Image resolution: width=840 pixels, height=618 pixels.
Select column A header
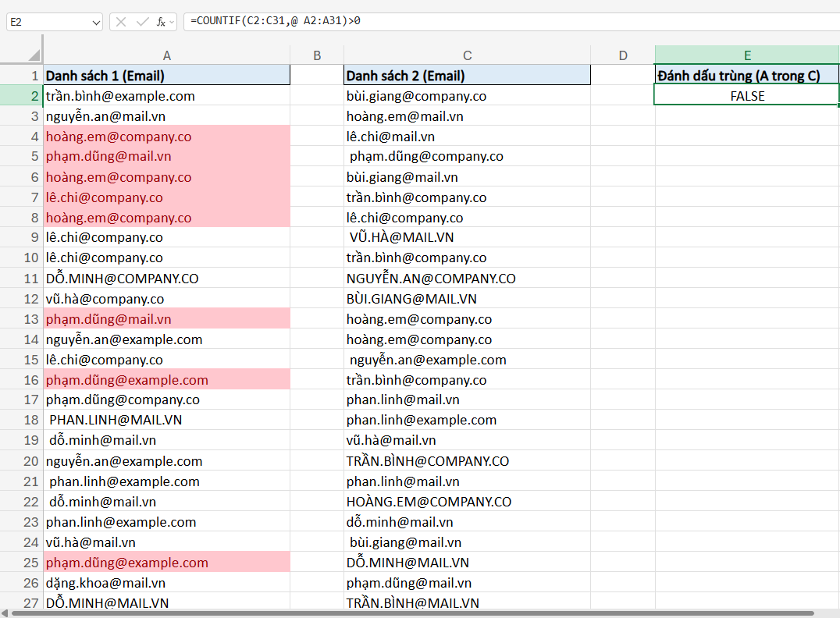[x=166, y=55]
